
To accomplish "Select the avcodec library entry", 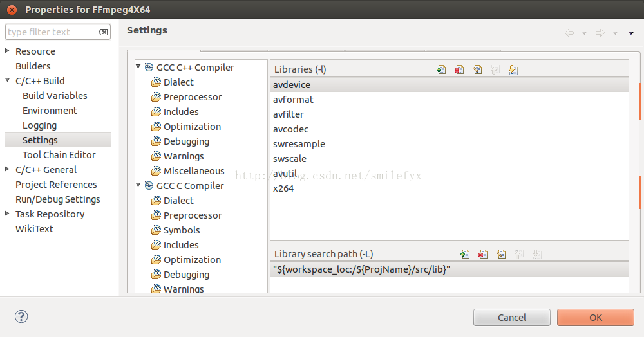I will coord(450,129).
